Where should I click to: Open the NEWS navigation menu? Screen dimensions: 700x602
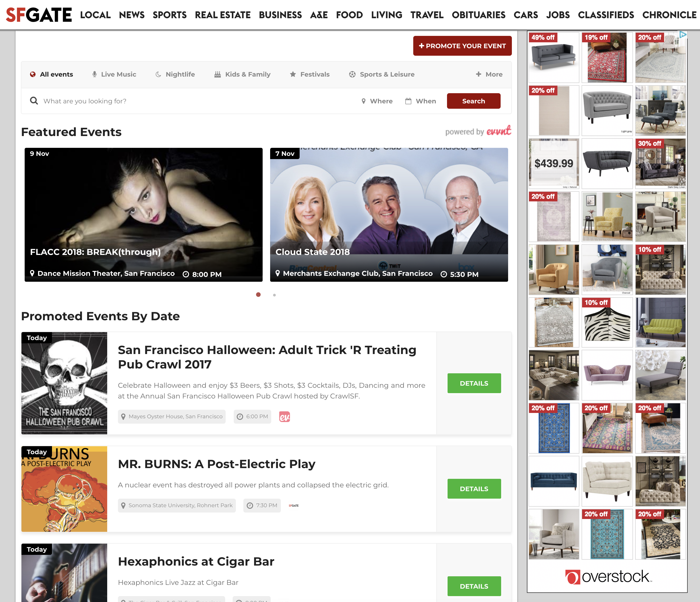click(132, 15)
